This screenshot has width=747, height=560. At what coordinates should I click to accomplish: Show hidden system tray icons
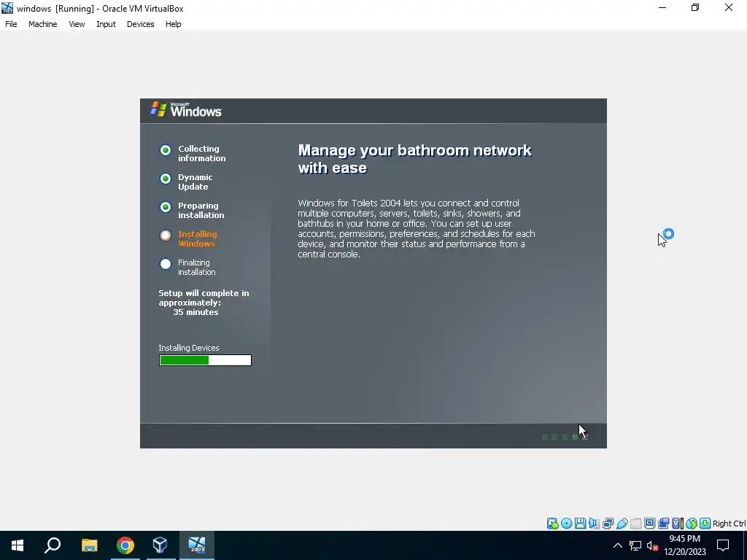click(x=617, y=545)
